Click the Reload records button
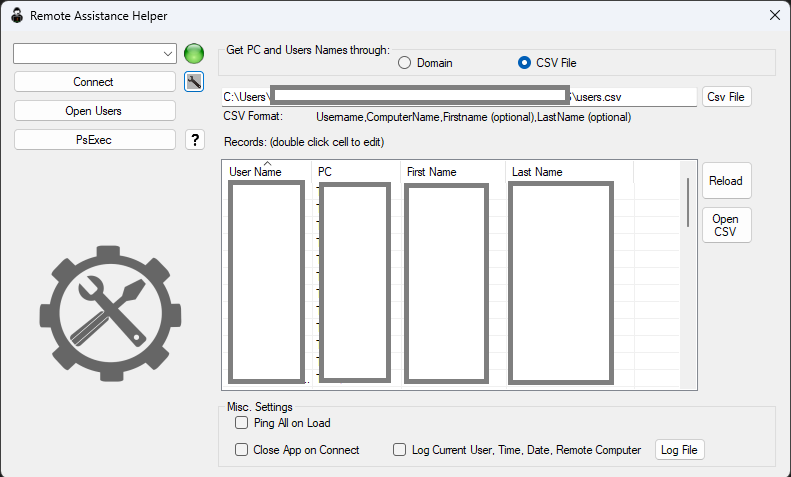The image size is (791, 477). (x=726, y=181)
